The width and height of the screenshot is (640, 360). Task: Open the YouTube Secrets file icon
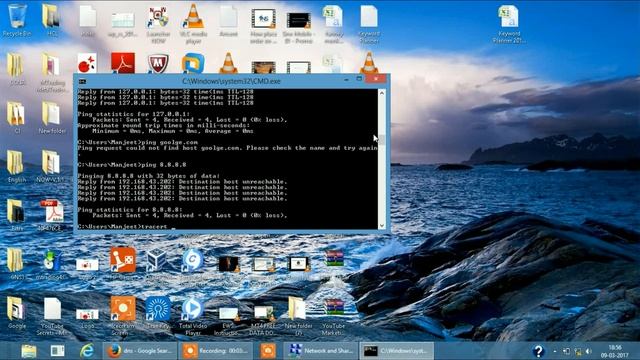[x=52, y=316]
